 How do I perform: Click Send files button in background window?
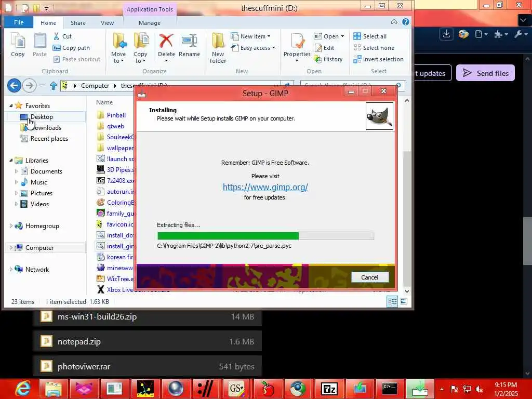(485, 73)
